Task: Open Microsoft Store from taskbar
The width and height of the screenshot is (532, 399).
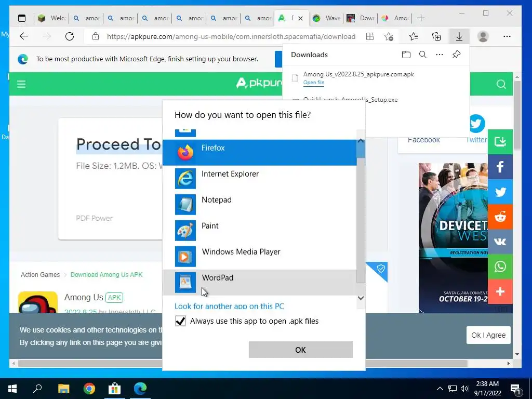Action: 115,389
